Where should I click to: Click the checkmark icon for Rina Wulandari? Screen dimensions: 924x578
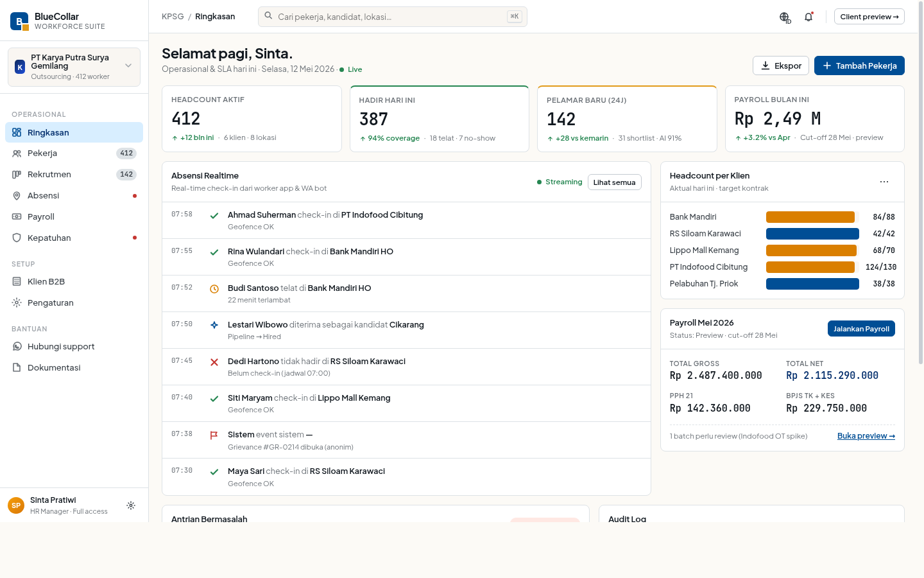(x=214, y=252)
